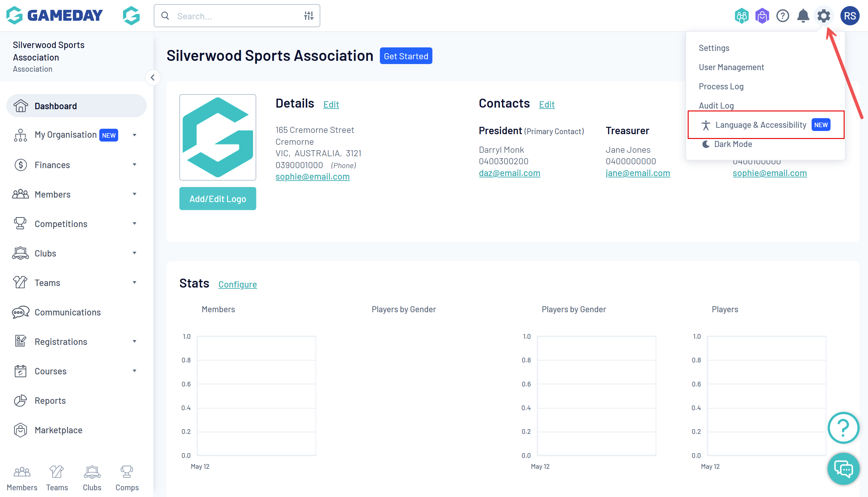Click the Configure link beside Stats
Image resolution: width=868 pixels, height=497 pixels.
[237, 284]
